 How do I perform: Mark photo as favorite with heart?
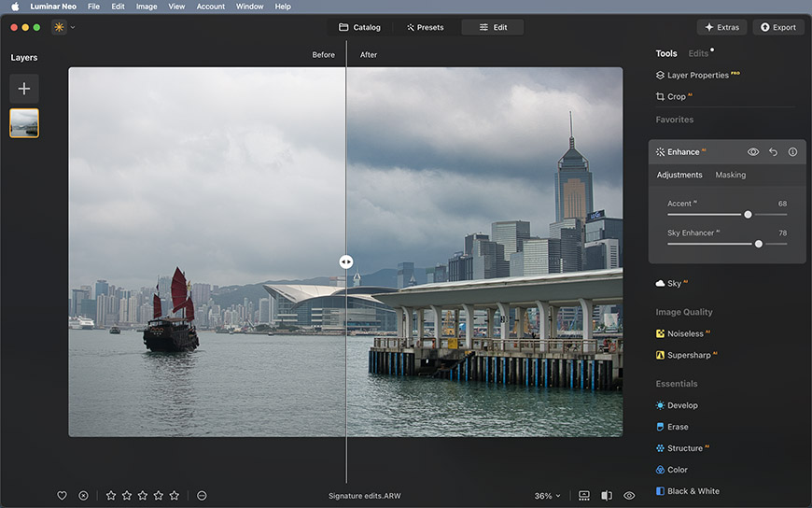[x=63, y=496]
